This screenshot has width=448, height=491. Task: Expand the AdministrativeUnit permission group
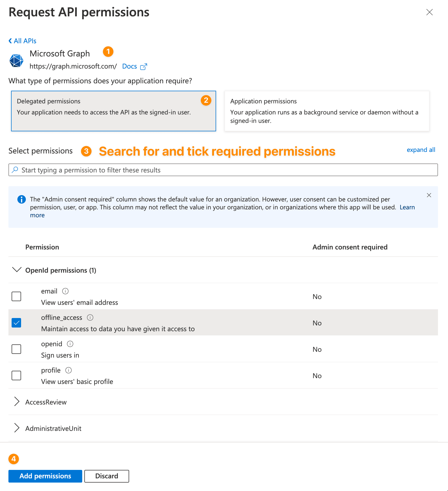[x=17, y=428]
